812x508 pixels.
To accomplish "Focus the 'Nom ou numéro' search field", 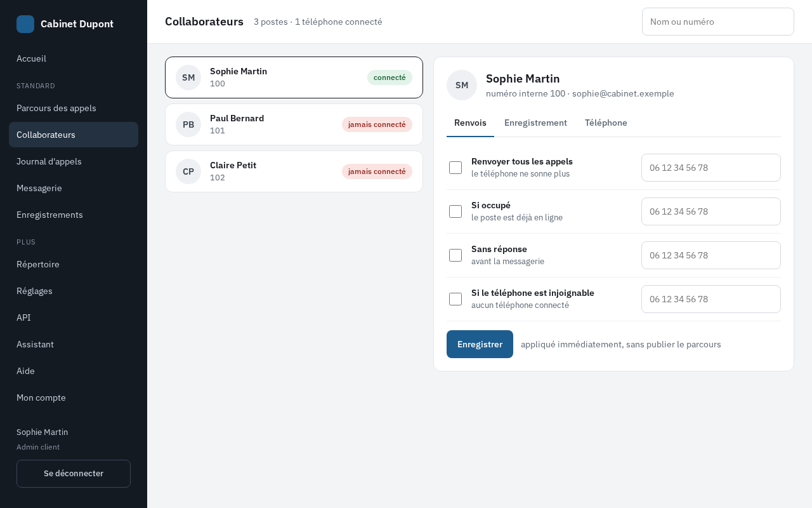I will pyautogui.click(x=718, y=22).
